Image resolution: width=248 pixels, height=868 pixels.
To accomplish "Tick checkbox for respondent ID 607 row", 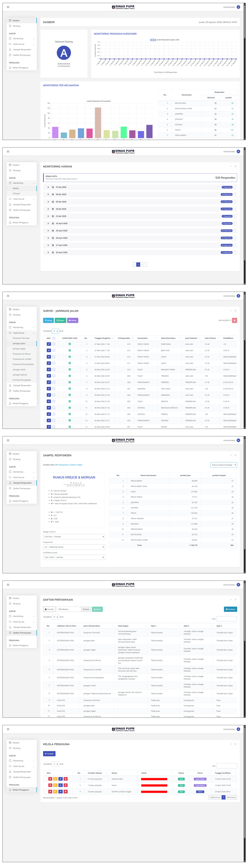I will (54, 389).
